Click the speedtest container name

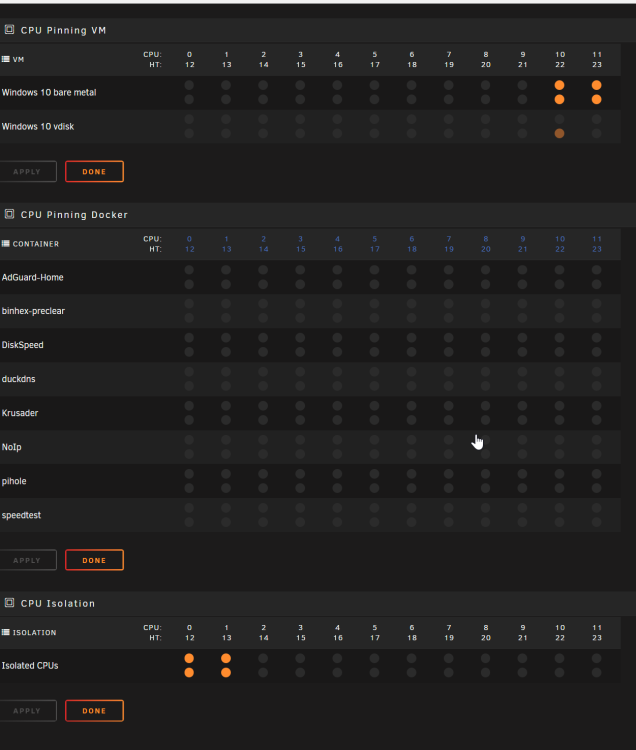[x=21, y=515]
